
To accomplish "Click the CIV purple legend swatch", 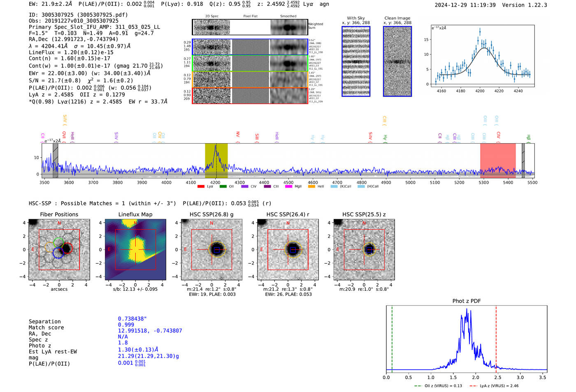I will click(245, 186).
